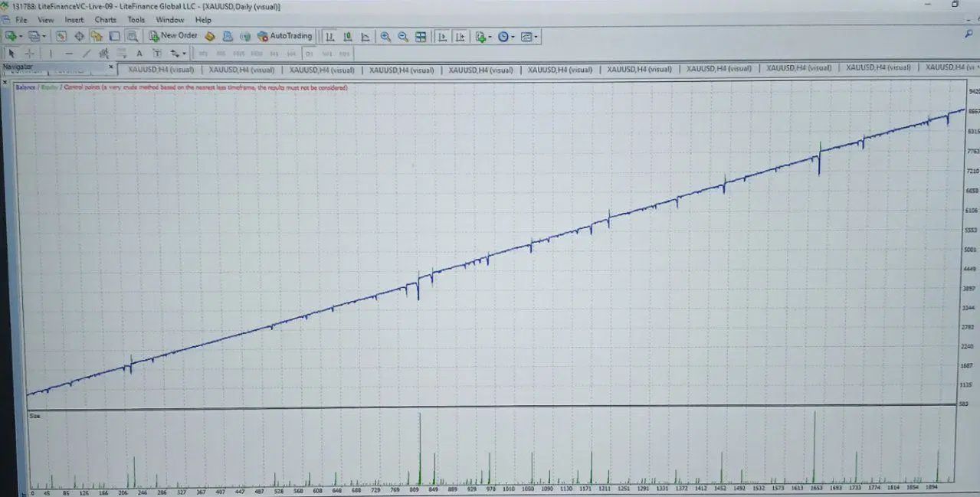Screen dimensions: 980x497
Task: Click the Navigator panel title
Action: coord(17,67)
